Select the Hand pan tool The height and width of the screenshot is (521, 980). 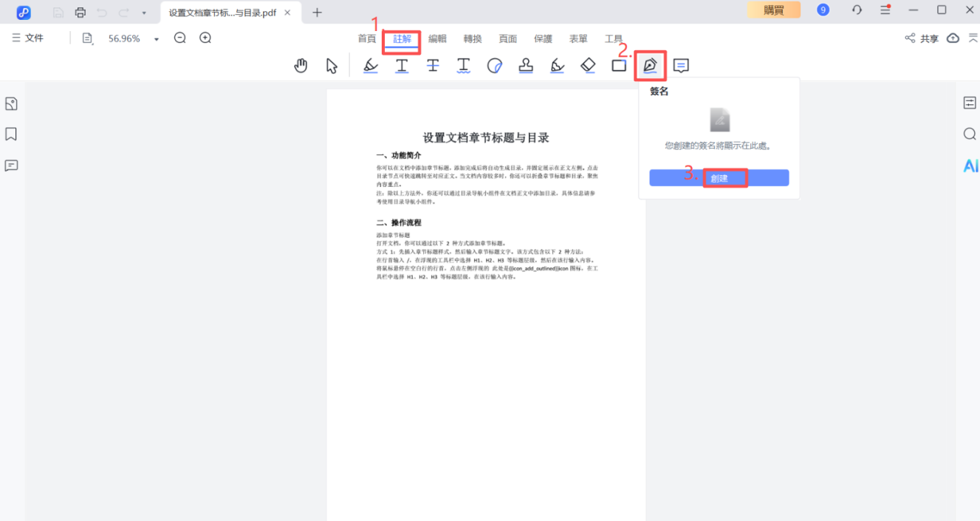pyautogui.click(x=301, y=65)
